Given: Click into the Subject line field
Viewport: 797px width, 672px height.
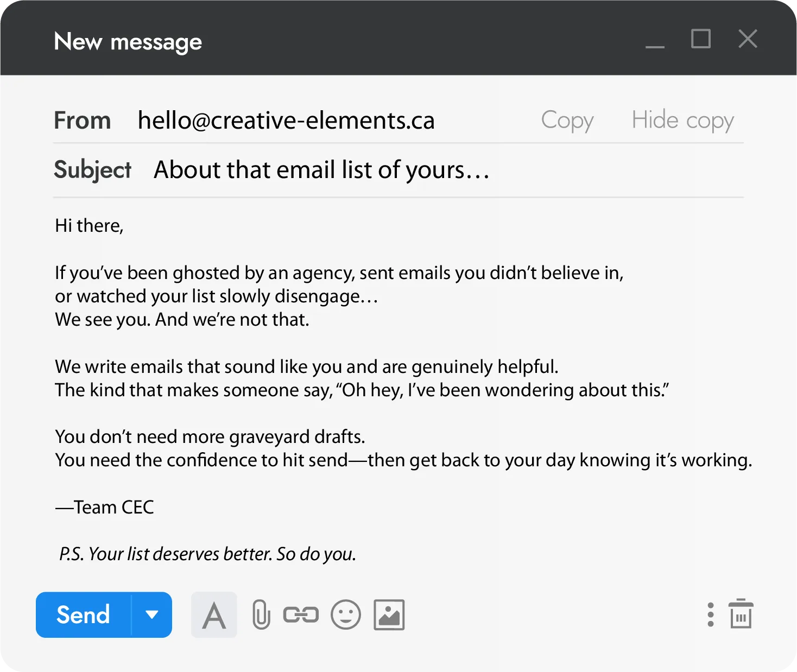Looking at the screenshot, I should (321, 170).
